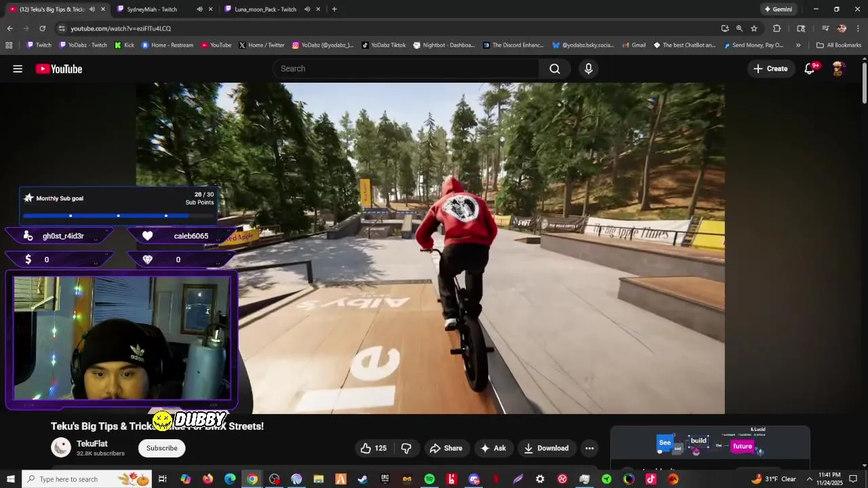
Task: Go back to previous page
Action: point(9,28)
